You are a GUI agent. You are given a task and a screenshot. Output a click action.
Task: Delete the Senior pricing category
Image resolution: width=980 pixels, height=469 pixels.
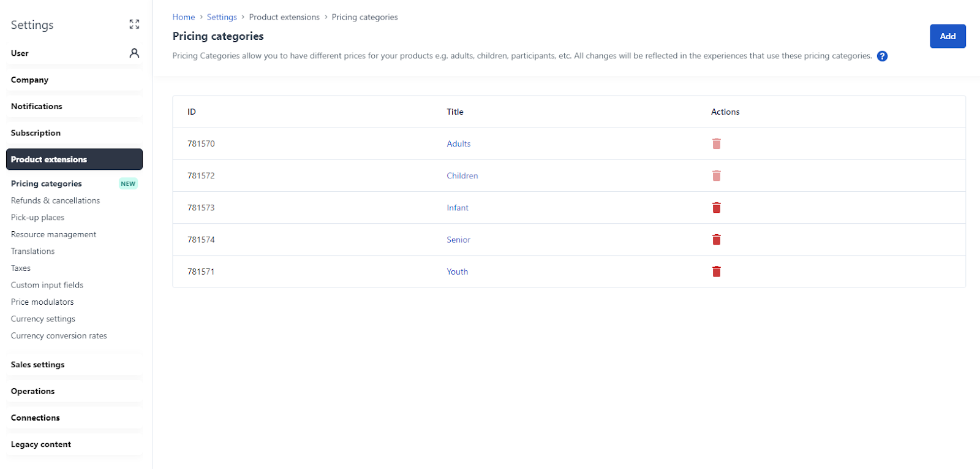(716, 240)
